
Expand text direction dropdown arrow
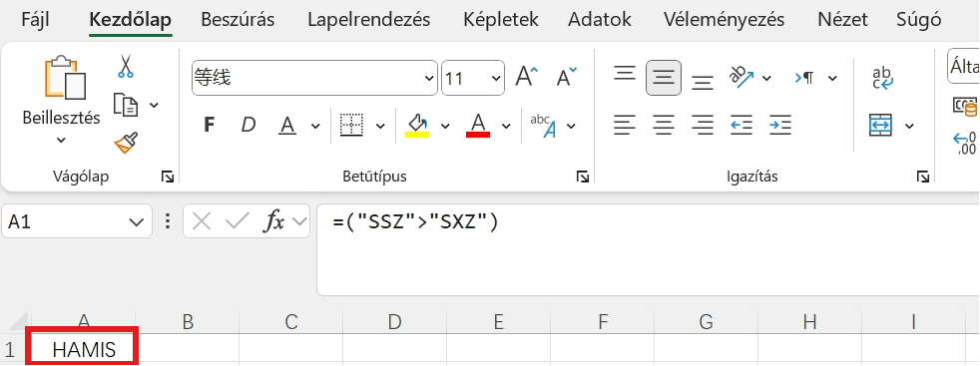[x=832, y=78]
